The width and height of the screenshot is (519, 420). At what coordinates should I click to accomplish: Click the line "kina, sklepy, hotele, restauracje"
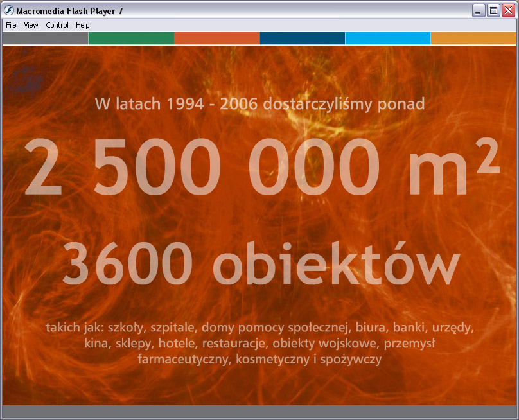tap(260, 344)
